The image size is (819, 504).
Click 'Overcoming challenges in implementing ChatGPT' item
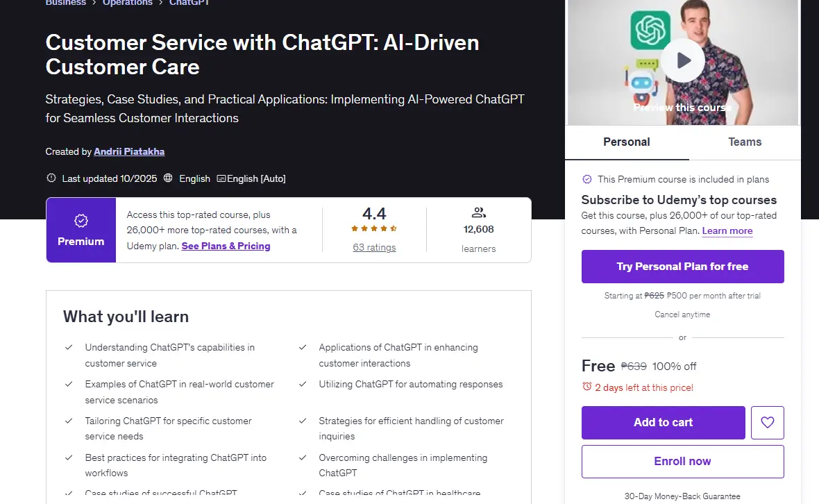pyautogui.click(x=403, y=465)
